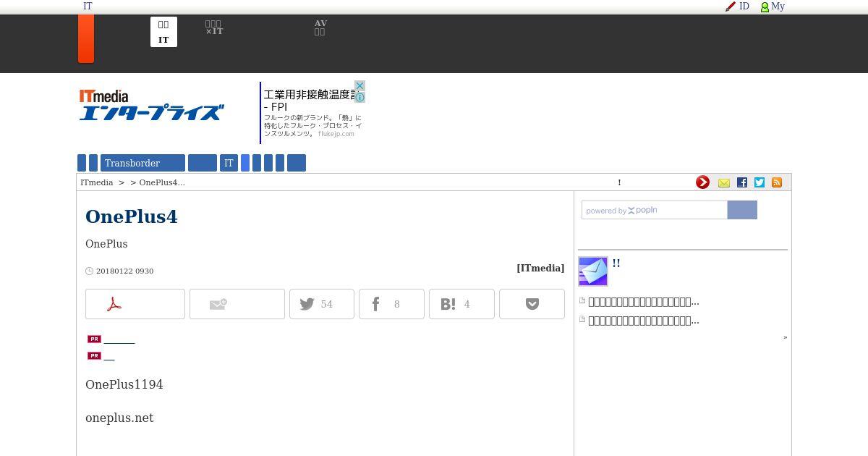This screenshot has width=868, height=456.
Task: Open Twitter icon in breadcrumb bar
Action: pos(759,182)
